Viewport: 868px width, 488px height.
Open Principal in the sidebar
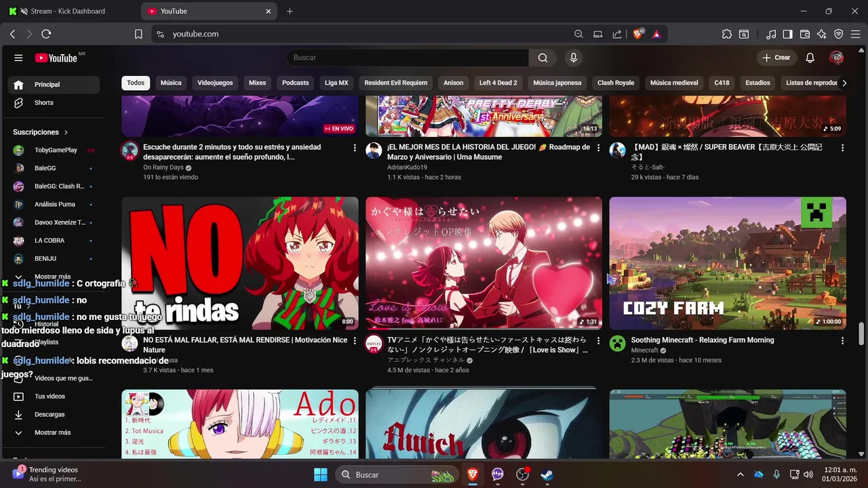(54, 85)
